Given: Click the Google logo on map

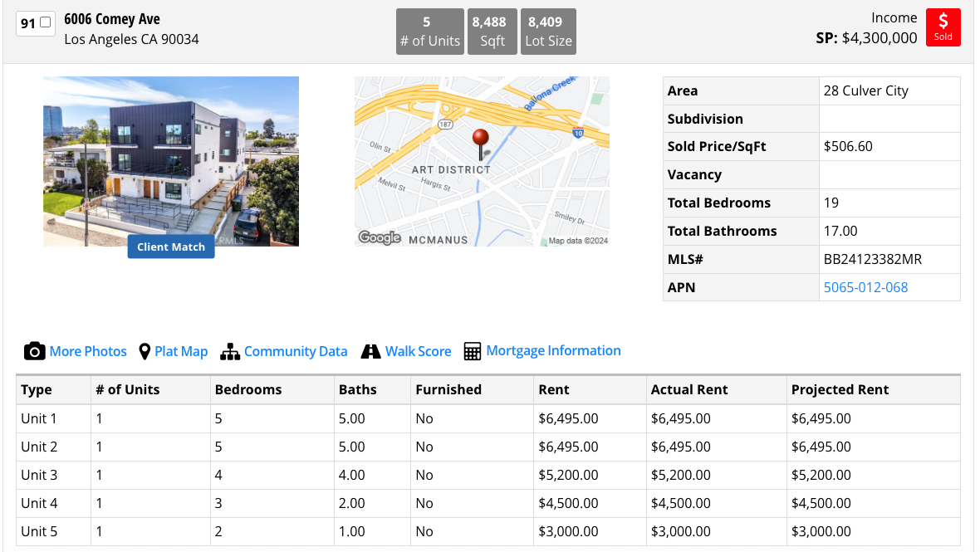Looking at the screenshot, I should coord(380,238).
